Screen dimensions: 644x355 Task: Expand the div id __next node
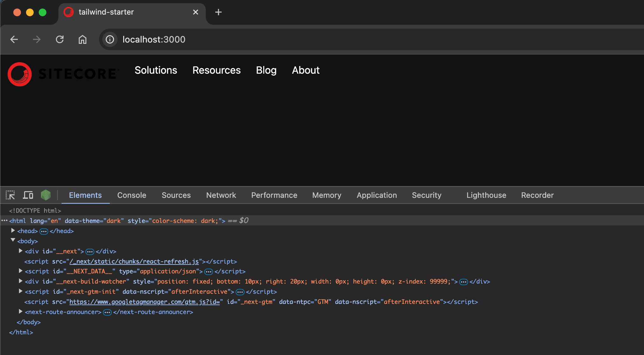coord(21,251)
